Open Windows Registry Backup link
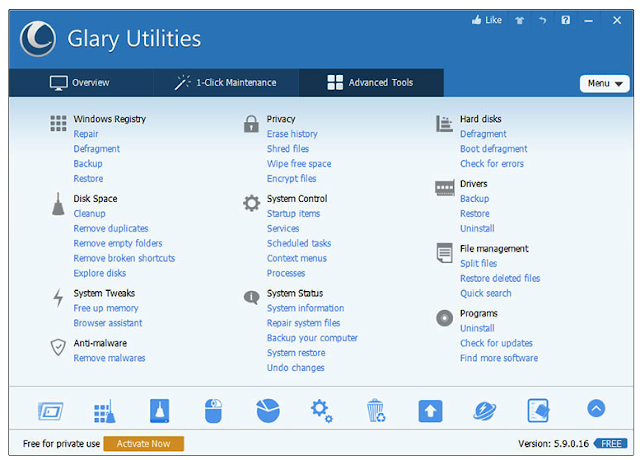 coord(88,164)
